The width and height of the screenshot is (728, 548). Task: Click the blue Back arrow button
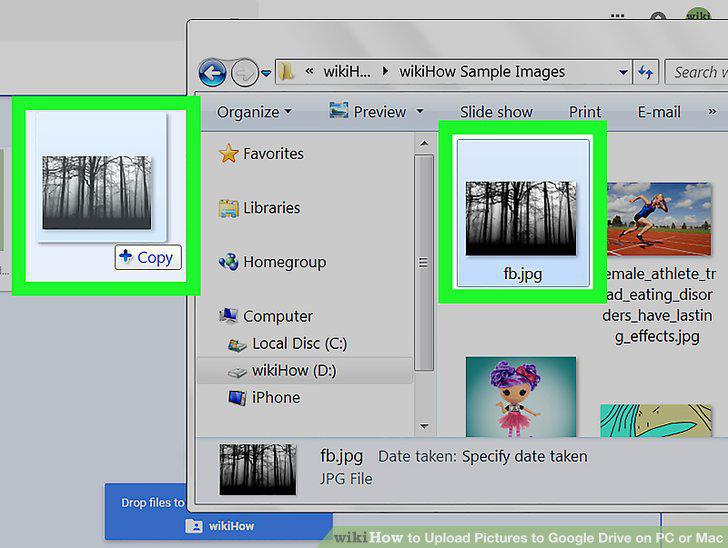tap(212, 73)
